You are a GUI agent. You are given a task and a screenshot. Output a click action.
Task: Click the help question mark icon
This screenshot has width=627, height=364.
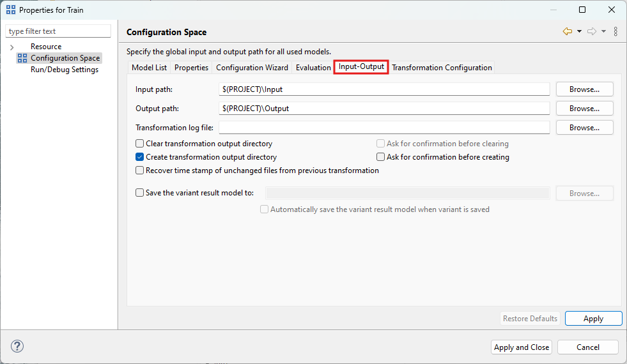[x=17, y=346]
